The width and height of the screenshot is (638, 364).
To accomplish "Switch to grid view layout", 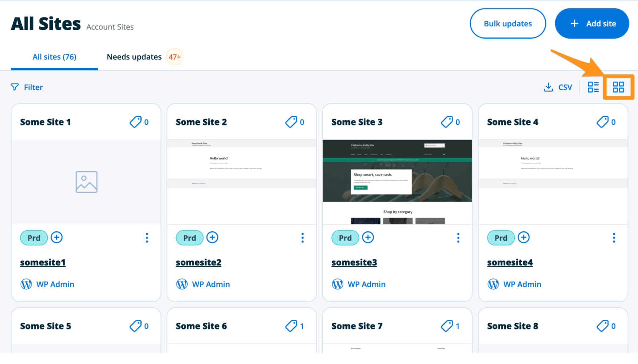I will 618,87.
